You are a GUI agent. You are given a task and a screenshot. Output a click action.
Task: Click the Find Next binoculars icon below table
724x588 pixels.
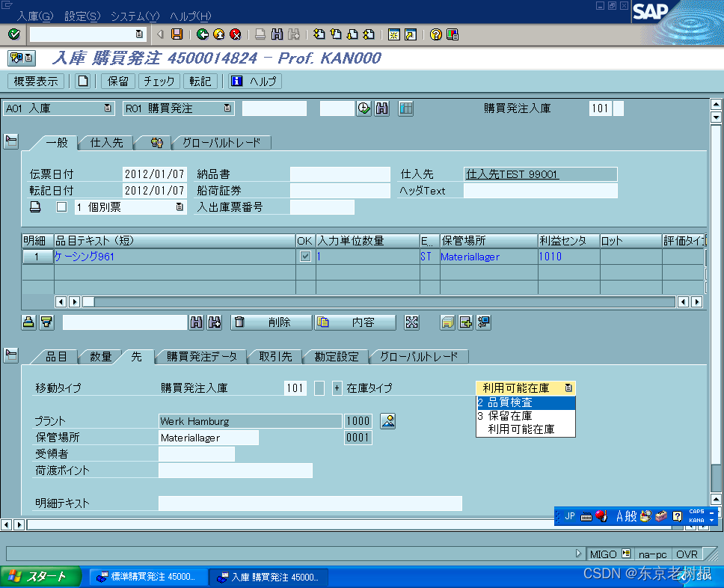tap(214, 322)
